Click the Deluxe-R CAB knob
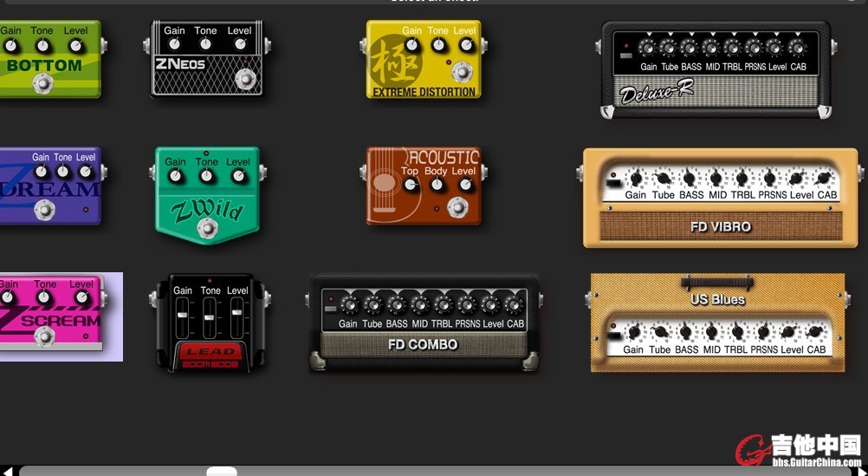 (x=797, y=49)
